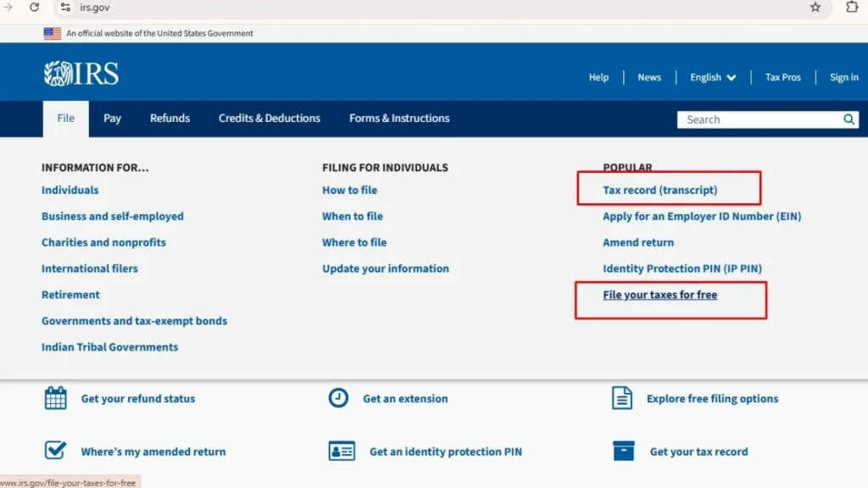The width and height of the screenshot is (868, 488).
Task: Click the browser forward arrow
Action: pos(8,7)
